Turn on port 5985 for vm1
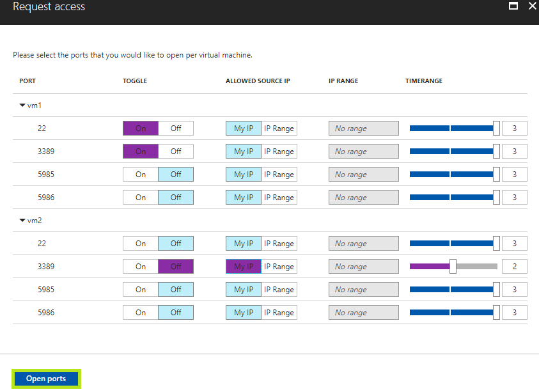Screen dimensions: 539x392 coord(141,175)
